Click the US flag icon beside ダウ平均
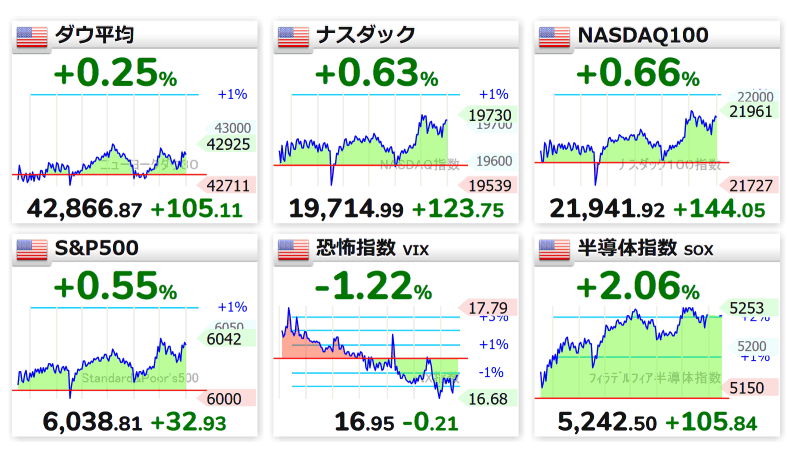This screenshot has height=458, width=788. (x=32, y=37)
